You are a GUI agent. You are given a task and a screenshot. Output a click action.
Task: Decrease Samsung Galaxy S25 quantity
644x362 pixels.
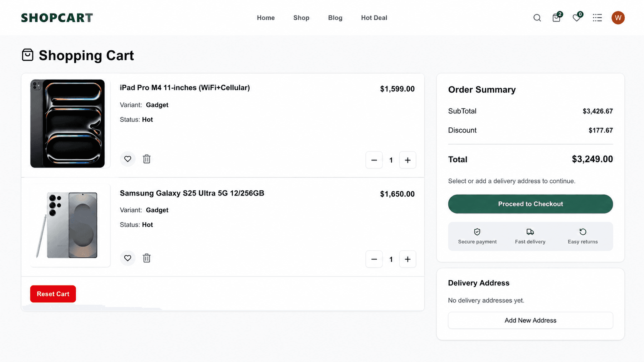[x=374, y=259]
